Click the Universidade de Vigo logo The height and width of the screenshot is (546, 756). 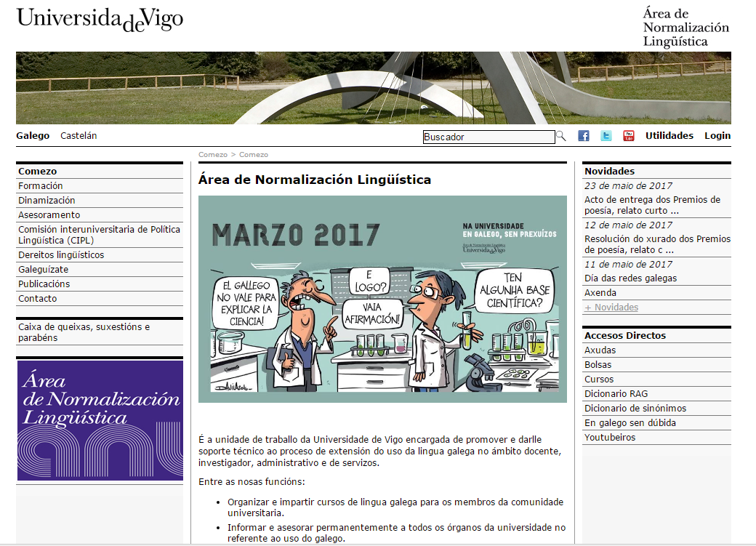pyautogui.click(x=100, y=20)
